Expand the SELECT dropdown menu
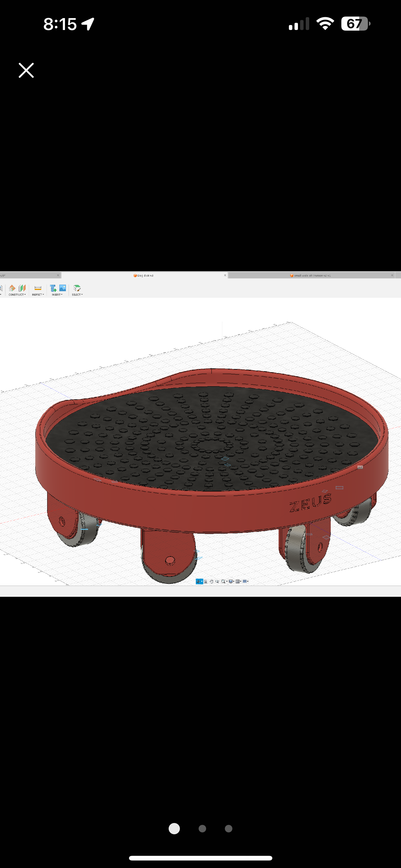 77,295
